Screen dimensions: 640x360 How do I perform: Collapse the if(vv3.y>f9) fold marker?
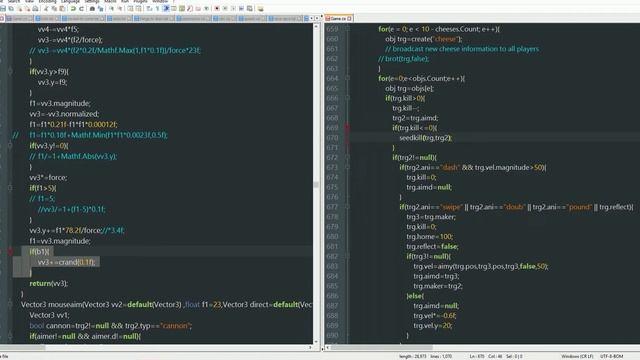click(10, 71)
